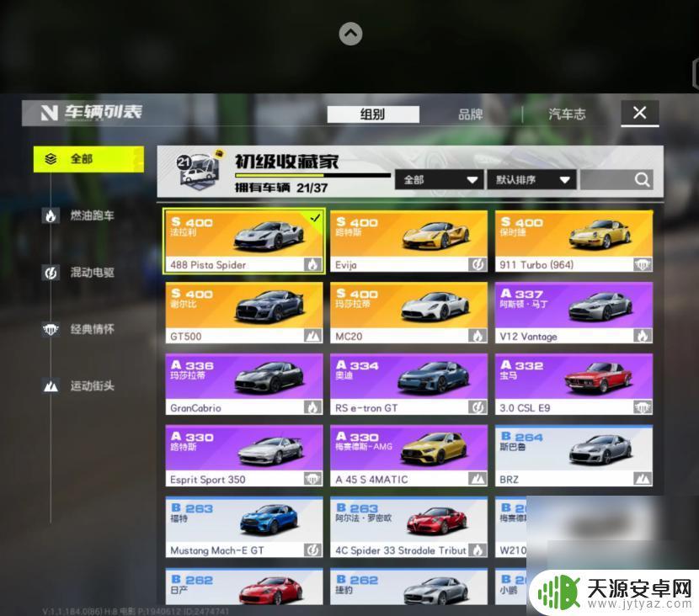Select the Jaguar 捷豹 B 262 card
The image size is (699, 616).
[408, 587]
